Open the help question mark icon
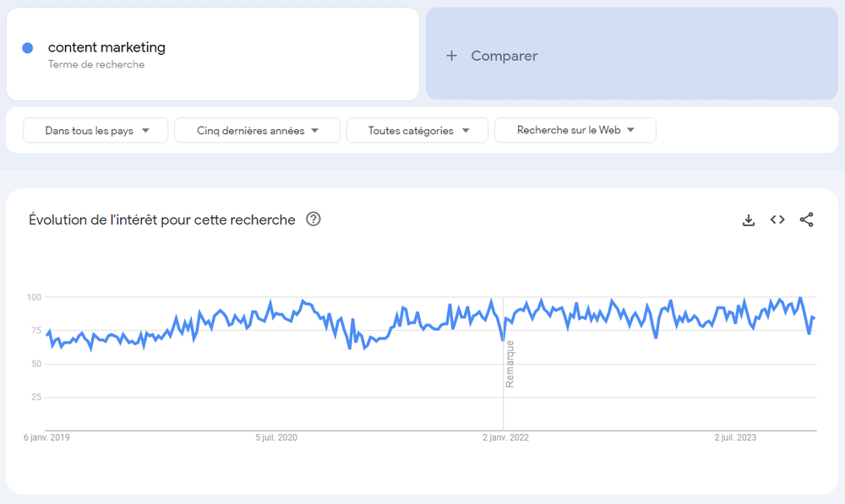 coord(313,219)
